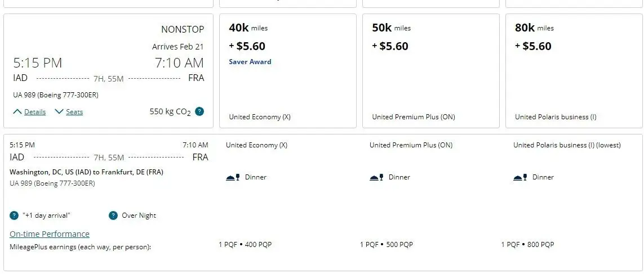Click the NONSTOP flight summary card
The width and height of the screenshot is (644, 274).
click(x=108, y=71)
